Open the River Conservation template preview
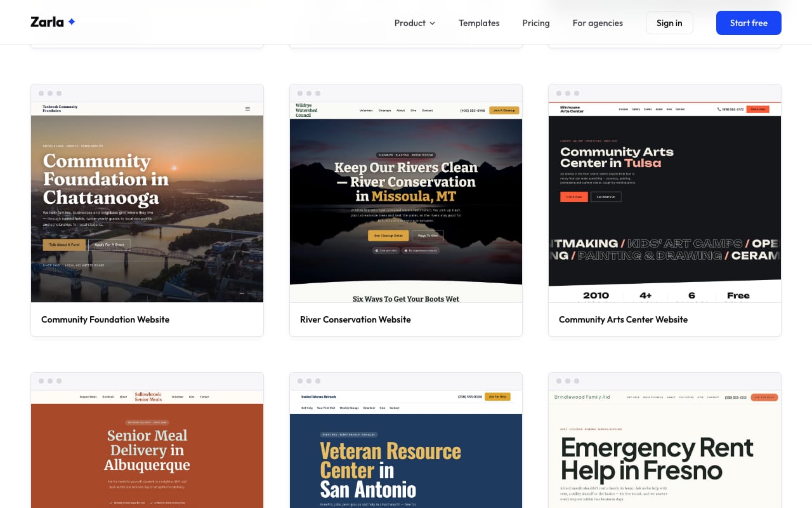The image size is (812, 508). [x=406, y=202]
